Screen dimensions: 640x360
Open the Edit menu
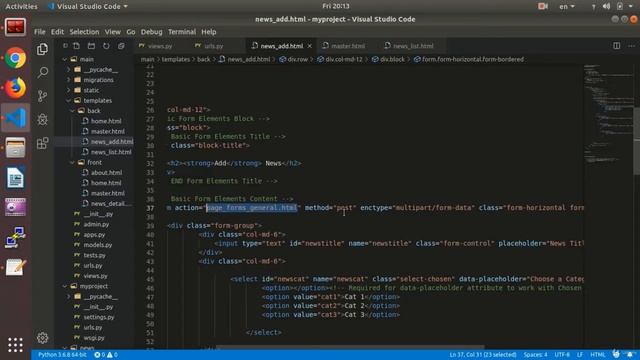coord(57,32)
